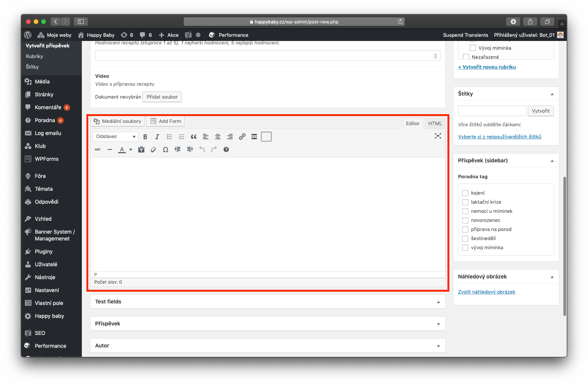The height and width of the screenshot is (385, 588).
Task: Tick the novorozenec checkbox
Action: pos(465,220)
